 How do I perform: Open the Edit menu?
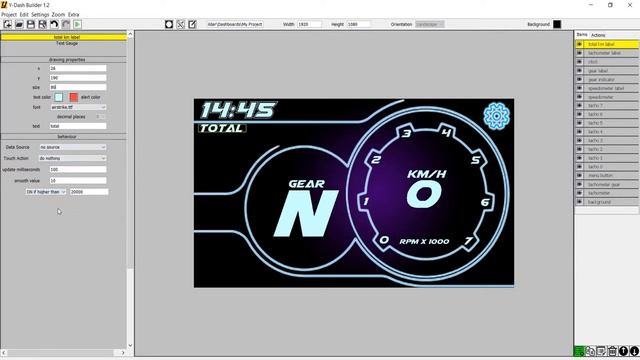pyautogui.click(x=24, y=14)
